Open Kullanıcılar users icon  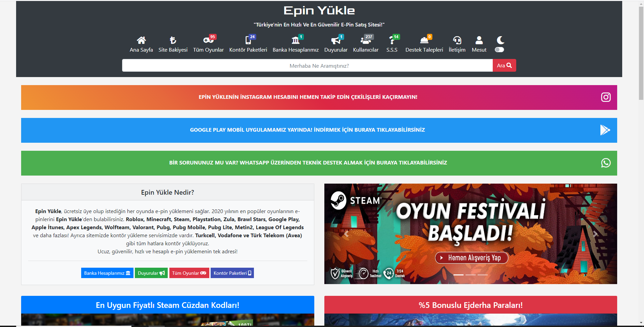[366, 40]
